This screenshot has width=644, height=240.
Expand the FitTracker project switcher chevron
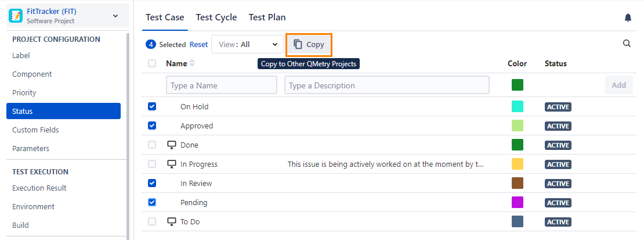pos(115,16)
